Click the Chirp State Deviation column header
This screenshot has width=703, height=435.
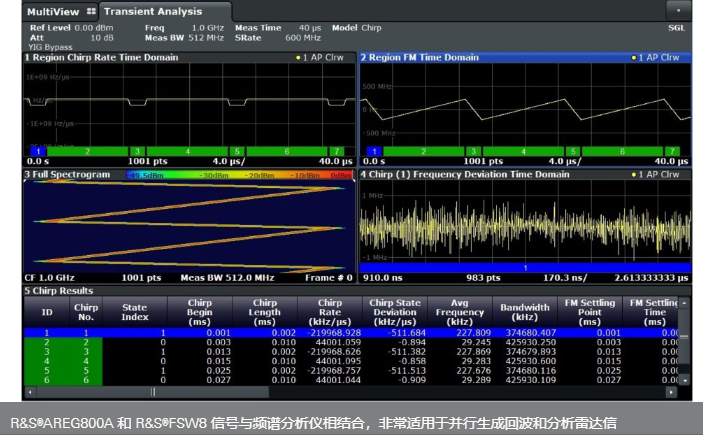pos(395,312)
